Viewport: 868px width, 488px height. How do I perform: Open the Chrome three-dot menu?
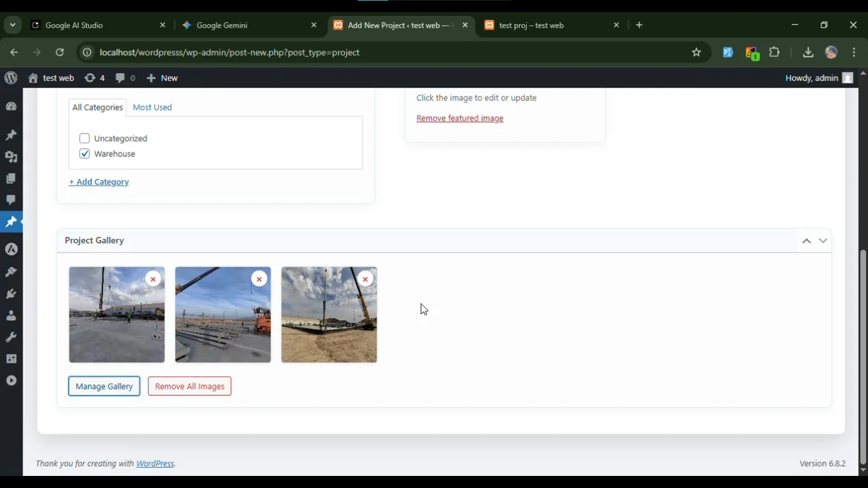tap(855, 53)
